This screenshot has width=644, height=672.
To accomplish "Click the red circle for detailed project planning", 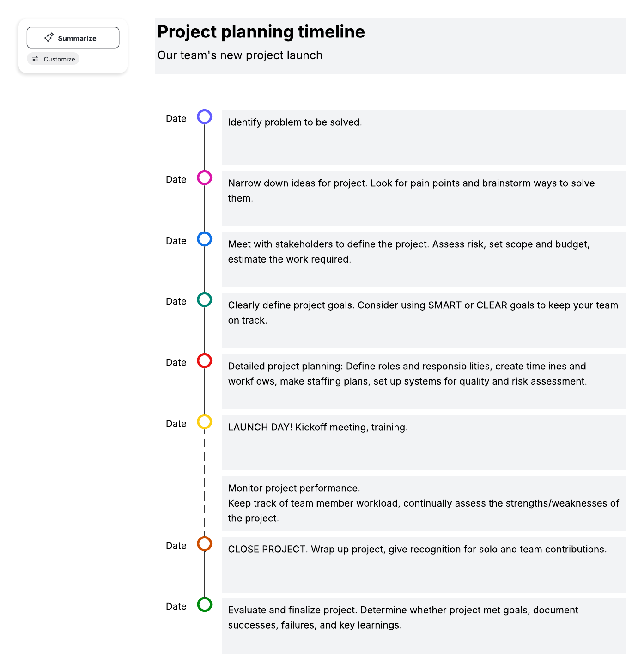I will click(204, 361).
